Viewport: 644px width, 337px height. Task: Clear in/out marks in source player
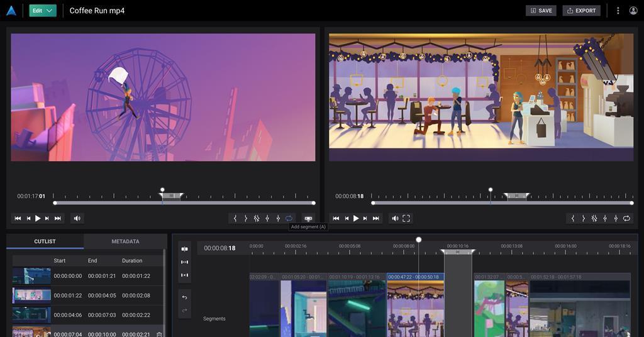tap(257, 218)
